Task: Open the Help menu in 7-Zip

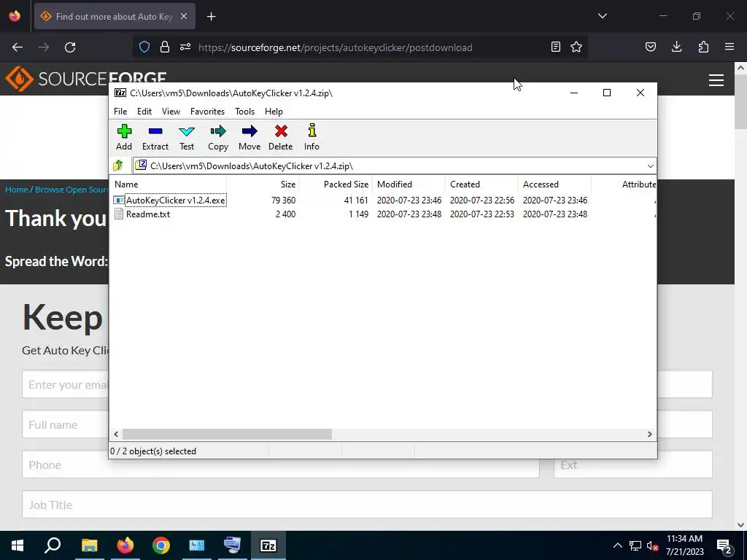Action: [x=274, y=112]
